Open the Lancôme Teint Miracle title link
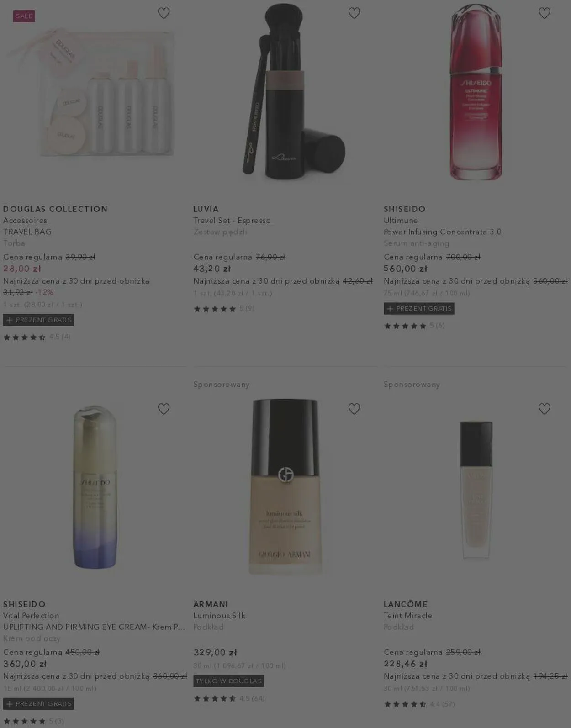571x728 pixels. (408, 616)
